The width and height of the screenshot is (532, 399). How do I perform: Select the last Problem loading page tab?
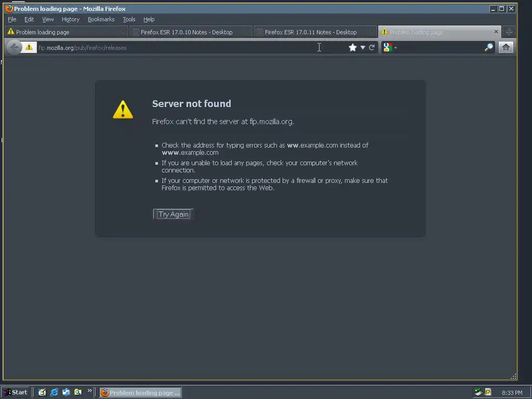coord(440,32)
